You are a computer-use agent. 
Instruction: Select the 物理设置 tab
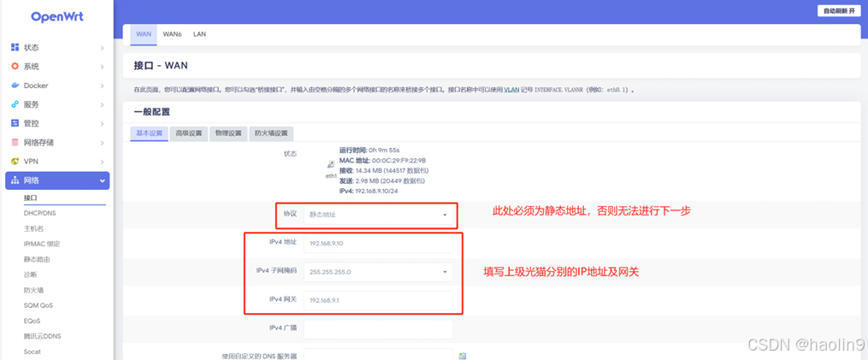pyautogui.click(x=228, y=133)
